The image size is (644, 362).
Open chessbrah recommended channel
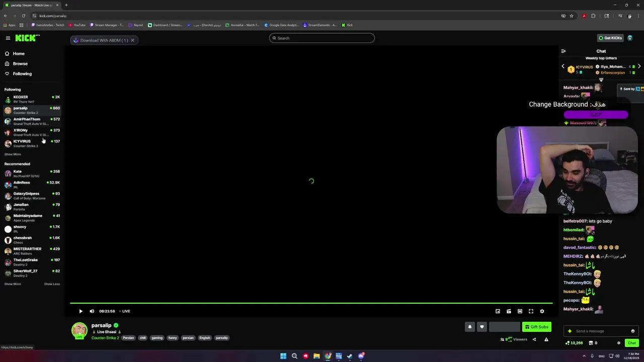(x=32, y=240)
